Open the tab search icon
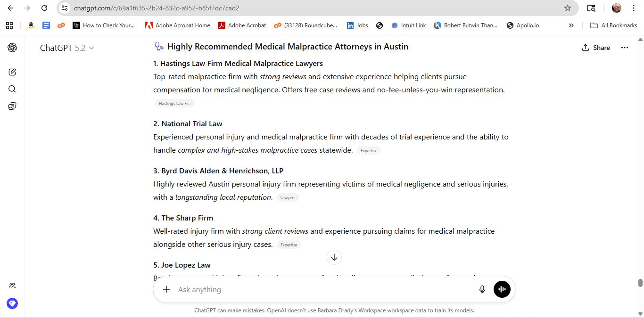 (591, 8)
